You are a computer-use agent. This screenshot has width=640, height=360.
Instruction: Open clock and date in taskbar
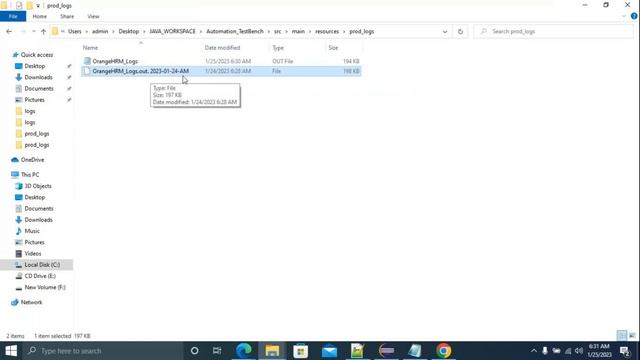[x=599, y=351]
